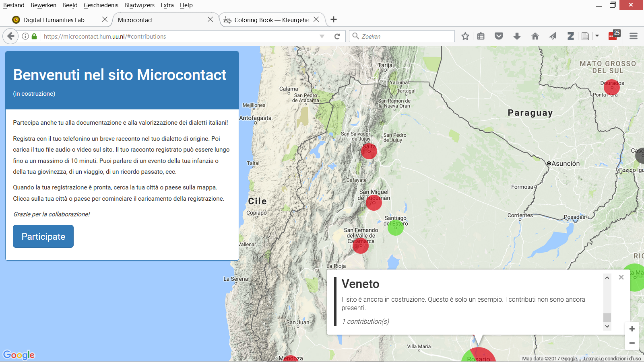Show site information via the info icon
The width and height of the screenshot is (644, 362).
pyautogui.click(x=25, y=36)
